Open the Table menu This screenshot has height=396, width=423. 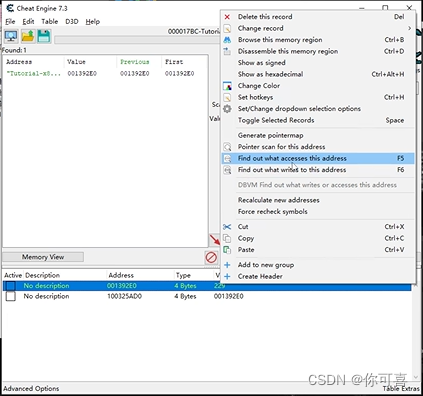[50, 22]
